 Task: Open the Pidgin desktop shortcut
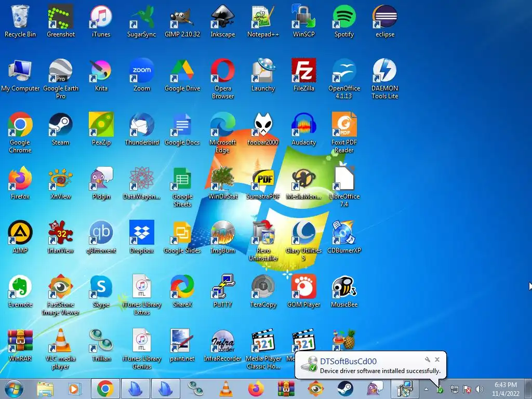pos(101,183)
